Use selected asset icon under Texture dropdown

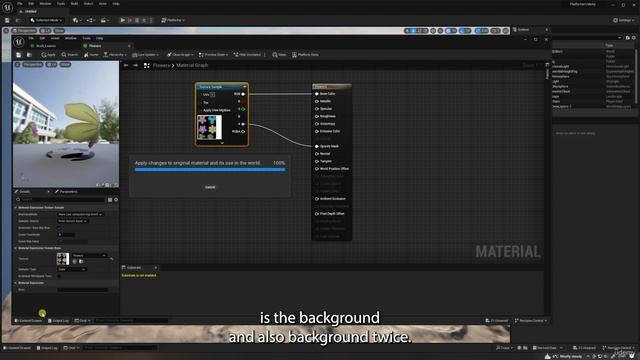(75, 261)
